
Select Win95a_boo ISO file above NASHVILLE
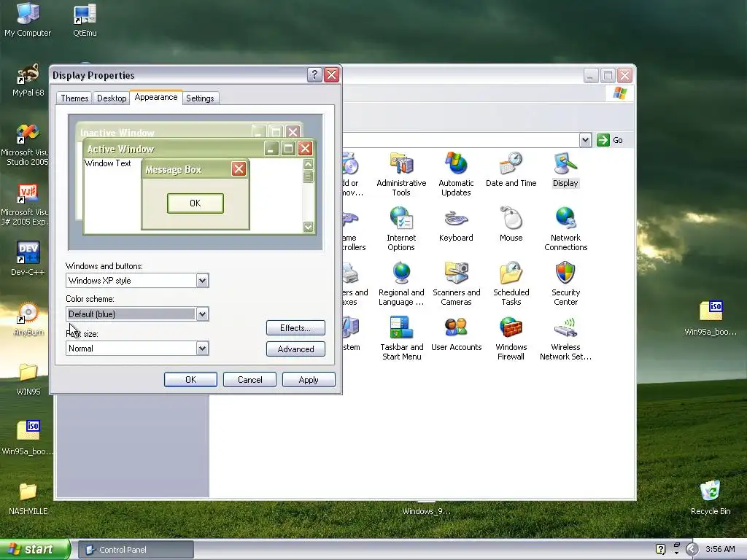coord(28,438)
